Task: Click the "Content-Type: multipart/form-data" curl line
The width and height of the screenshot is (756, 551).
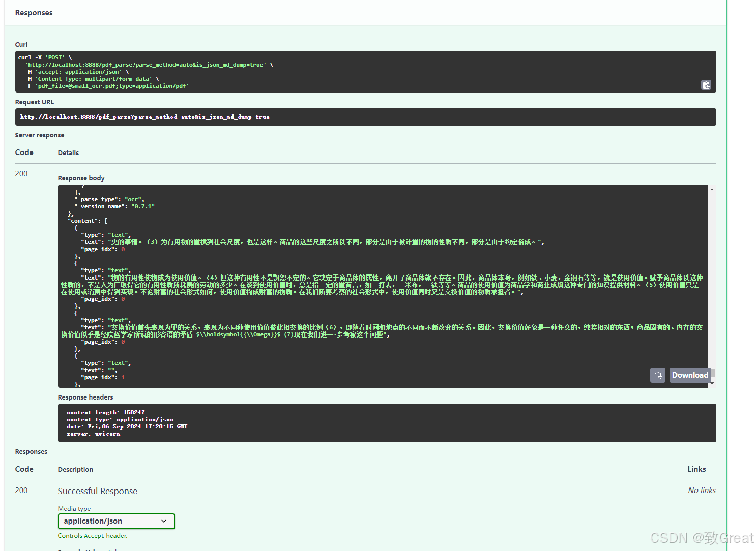Action: pos(92,79)
